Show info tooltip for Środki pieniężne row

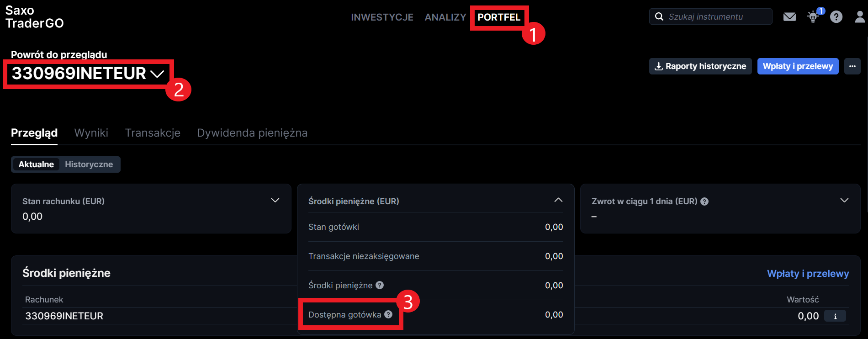click(380, 285)
